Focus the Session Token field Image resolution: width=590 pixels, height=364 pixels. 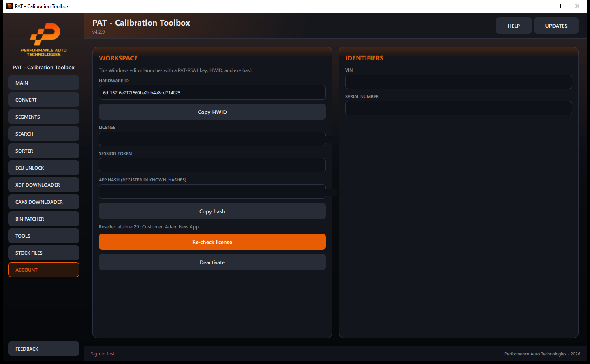212,165
